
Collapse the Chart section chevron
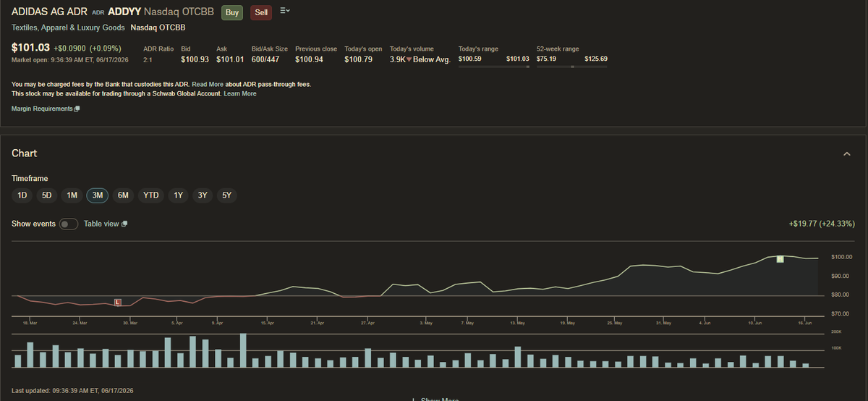[x=847, y=153]
